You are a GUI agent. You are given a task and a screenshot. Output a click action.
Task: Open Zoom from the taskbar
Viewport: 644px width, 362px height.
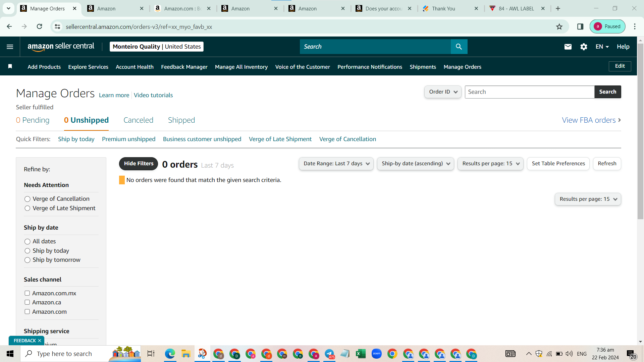pyautogui.click(x=377, y=354)
